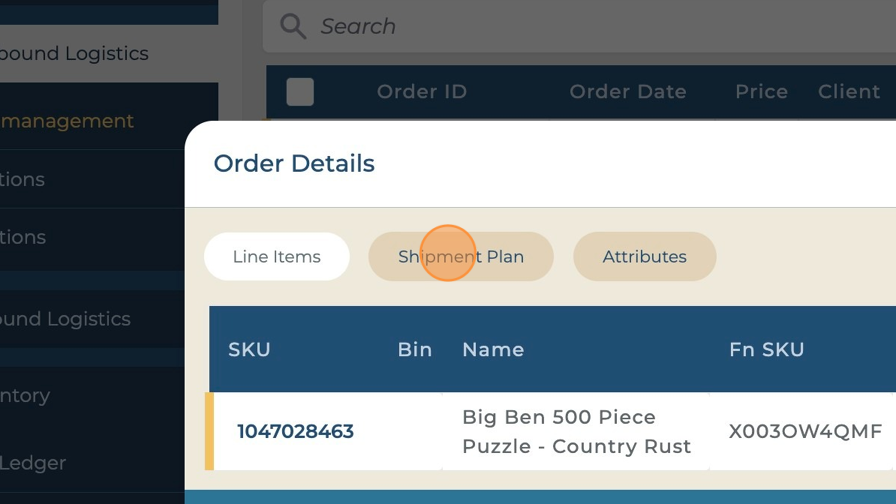Click the search magnifier icon
This screenshot has height=504, width=896.
pyautogui.click(x=293, y=26)
